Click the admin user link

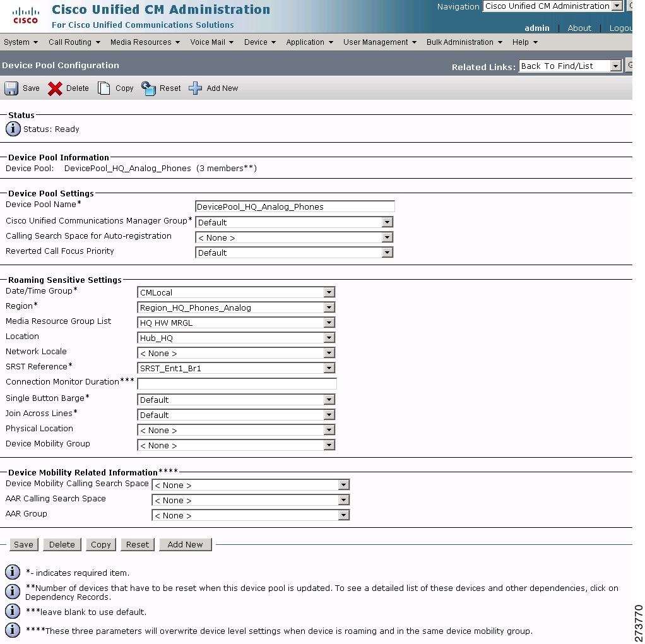(537, 28)
